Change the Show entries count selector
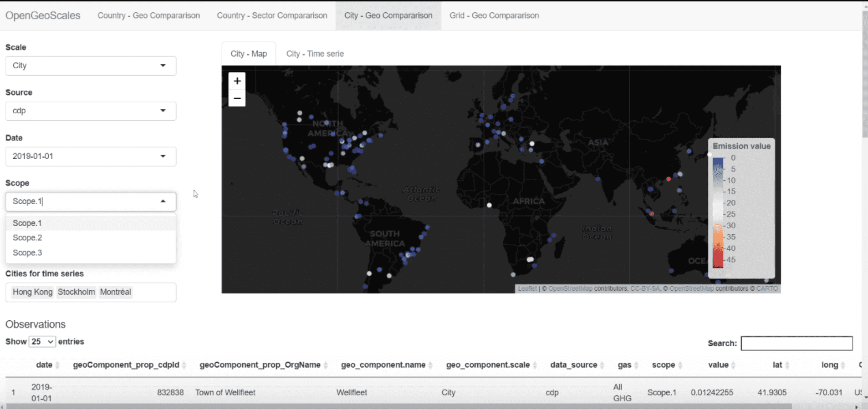This screenshot has height=409, width=868. (42, 342)
